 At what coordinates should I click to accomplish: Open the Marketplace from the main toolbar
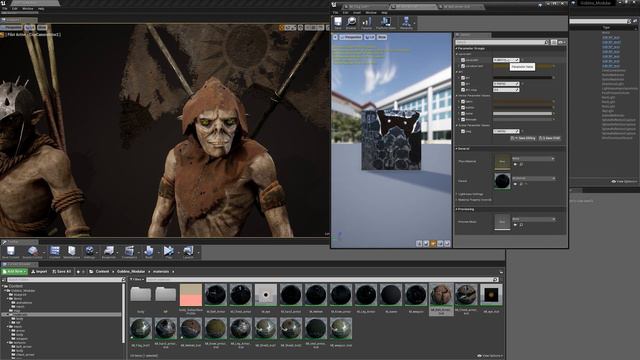pos(72,252)
